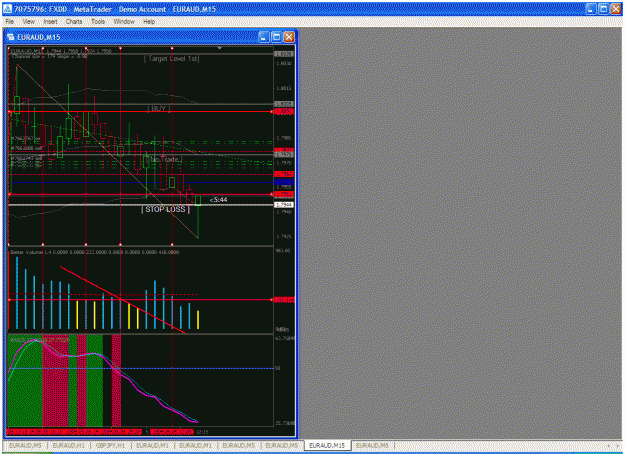The height and width of the screenshot is (454, 625).
Task: Click the white current price label 1.7944
Action: (284, 205)
